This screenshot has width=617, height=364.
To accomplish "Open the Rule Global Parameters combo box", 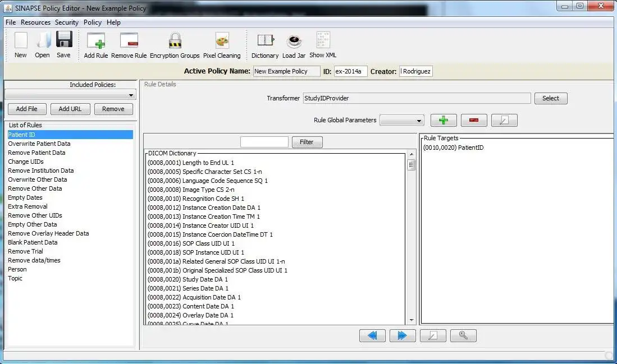I will pos(402,120).
